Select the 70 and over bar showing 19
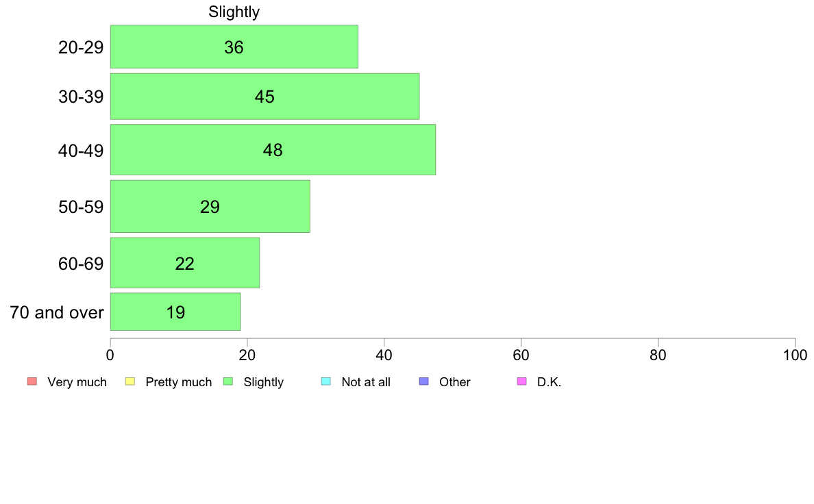Image resolution: width=814 pixels, height=504 pixels. pos(175,312)
